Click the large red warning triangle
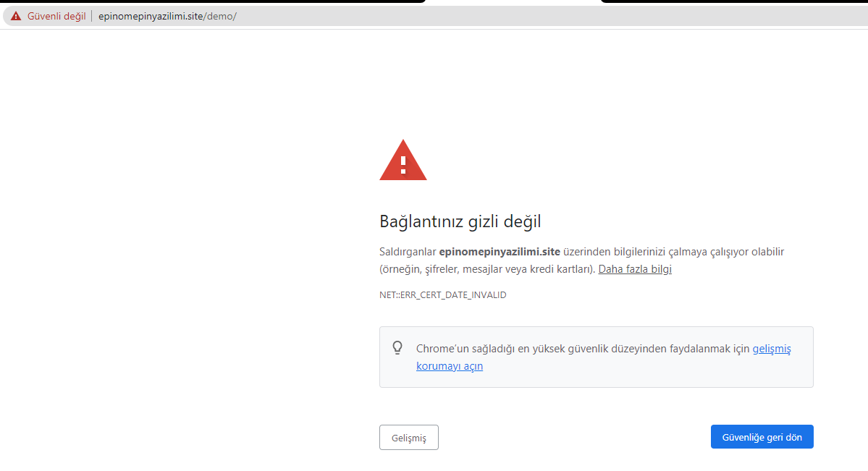 pos(403,161)
